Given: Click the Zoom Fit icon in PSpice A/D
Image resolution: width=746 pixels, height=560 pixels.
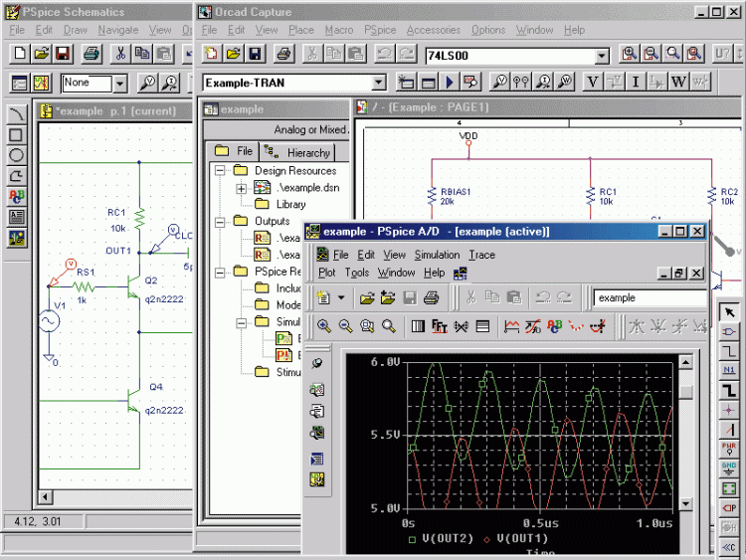Looking at the screenshot, I should pyautogui.click(x=389, y=326).
